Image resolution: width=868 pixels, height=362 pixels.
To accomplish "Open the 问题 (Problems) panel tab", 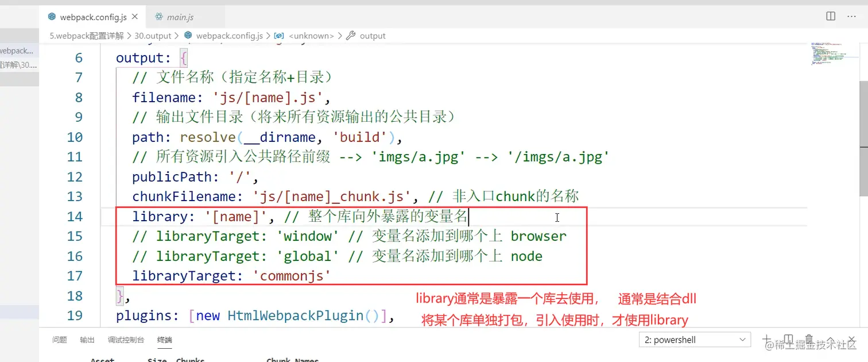I will (60, 340).
